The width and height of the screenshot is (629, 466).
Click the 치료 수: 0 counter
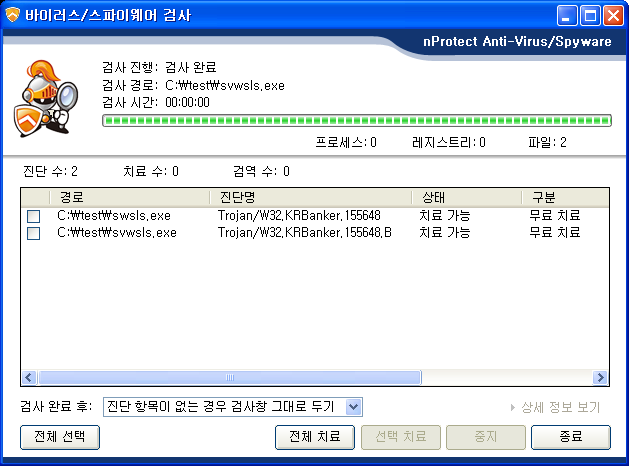pos(151,172)
